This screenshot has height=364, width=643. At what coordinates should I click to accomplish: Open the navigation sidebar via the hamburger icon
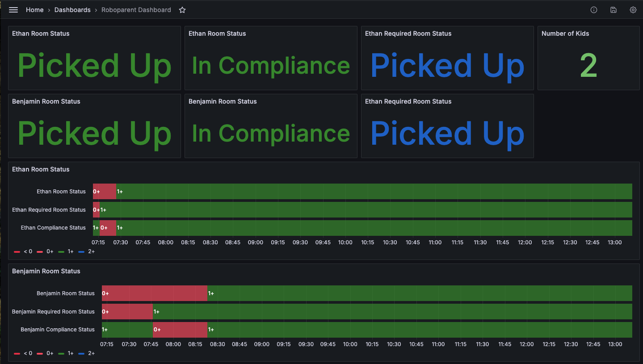[13, 9]
